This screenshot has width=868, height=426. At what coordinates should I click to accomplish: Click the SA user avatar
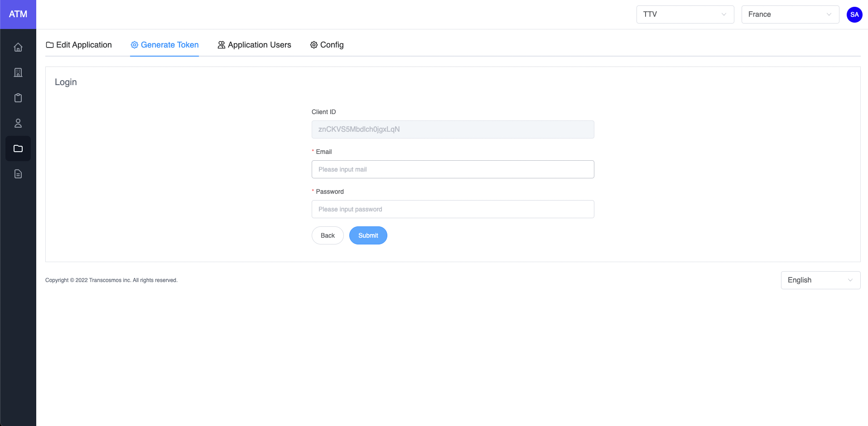click(x=854, y=14)
